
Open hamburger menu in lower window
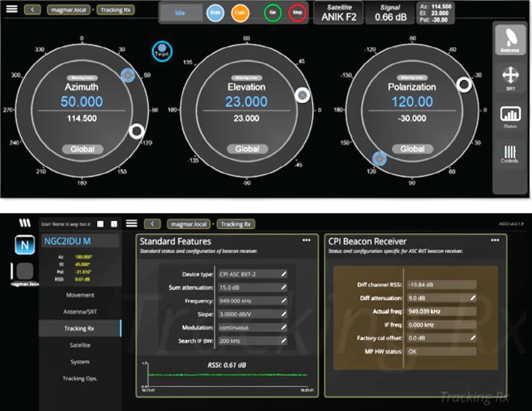[131, 223]
